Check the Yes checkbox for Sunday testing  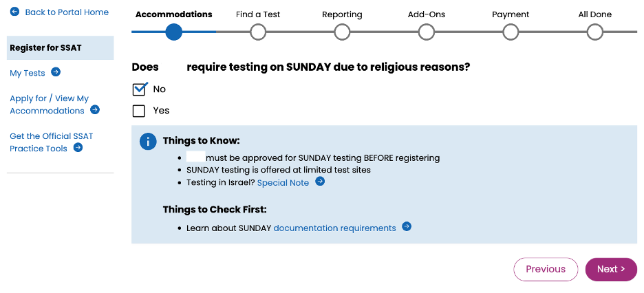pos(139,111)
